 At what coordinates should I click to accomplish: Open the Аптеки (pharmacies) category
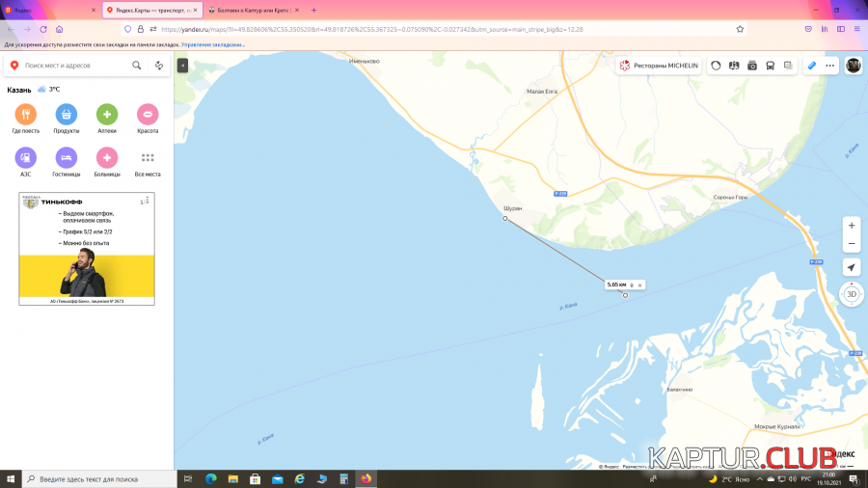(107, 115)
